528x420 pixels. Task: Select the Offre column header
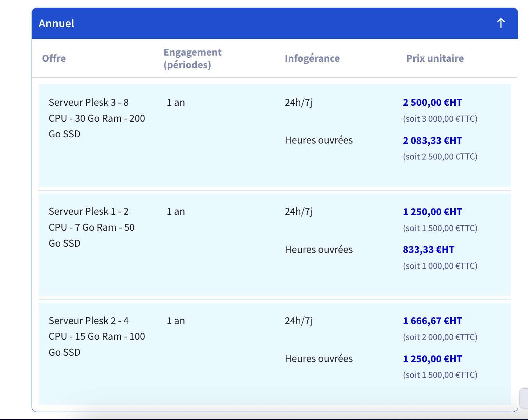click(x=54, y=58)
